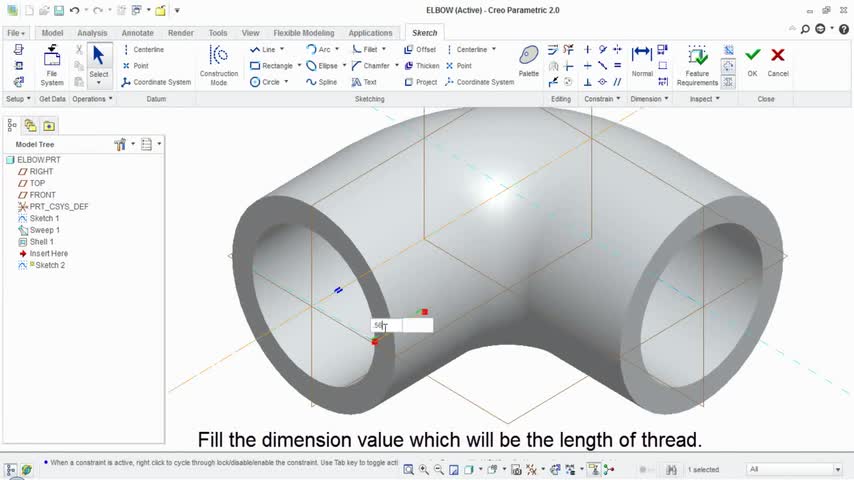Click the command search magnifier icon
The image size is (854, 480).
(x=805, y=29)
